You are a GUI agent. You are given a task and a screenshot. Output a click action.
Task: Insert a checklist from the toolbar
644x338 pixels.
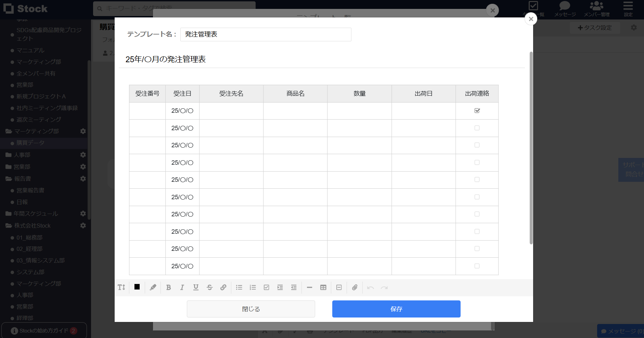point(266,287)
